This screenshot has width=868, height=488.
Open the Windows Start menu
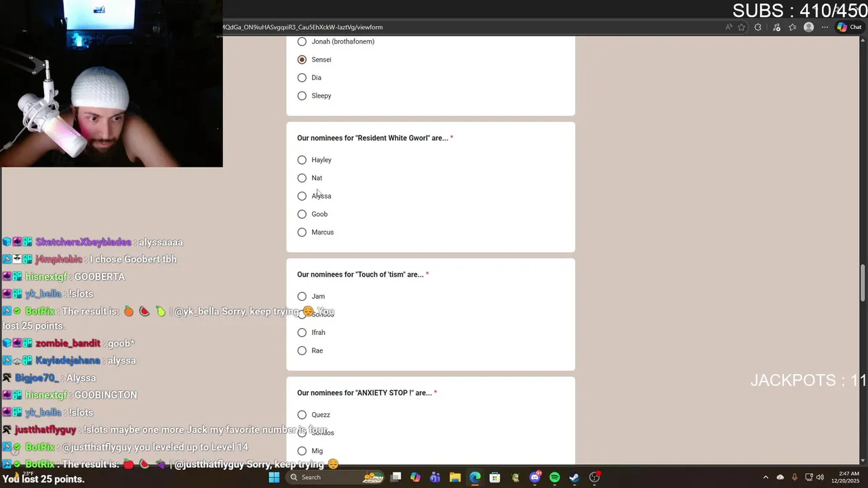(x=274, y=477)
